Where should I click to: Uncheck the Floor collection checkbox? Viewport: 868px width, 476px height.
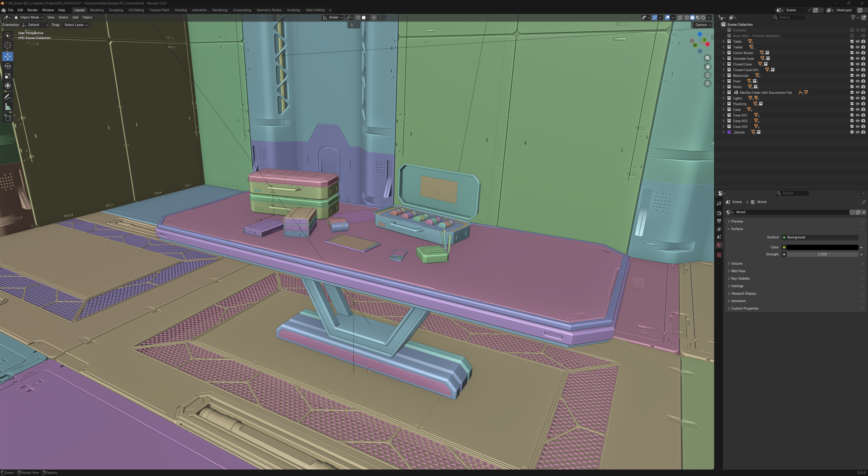852,81
